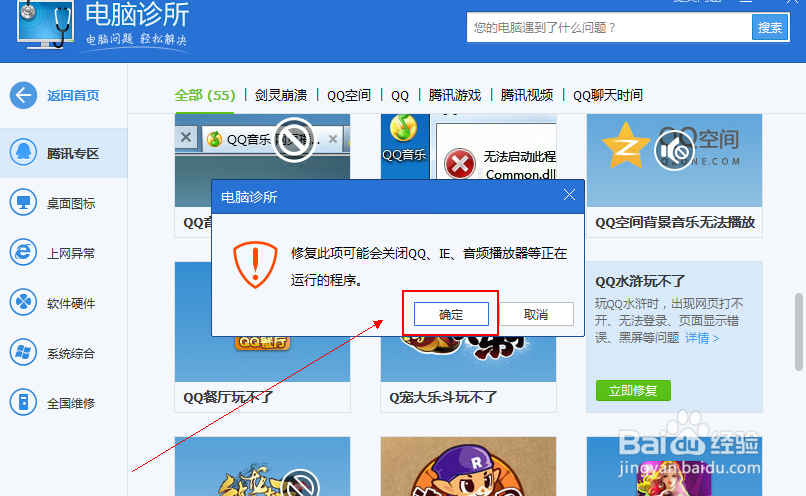Select 全国维修 sidebar label
The width and height of the screenshot is (806, 496).
coord(71,403)
